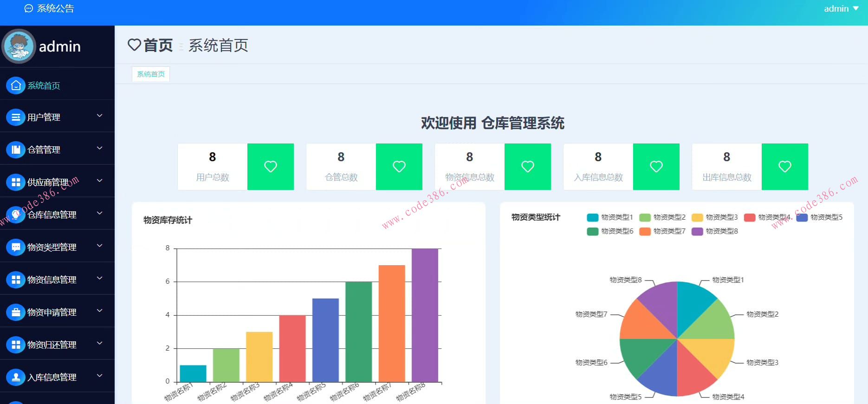
Task: Click the warehouse keeper management icon
Action: pos(16,150)
